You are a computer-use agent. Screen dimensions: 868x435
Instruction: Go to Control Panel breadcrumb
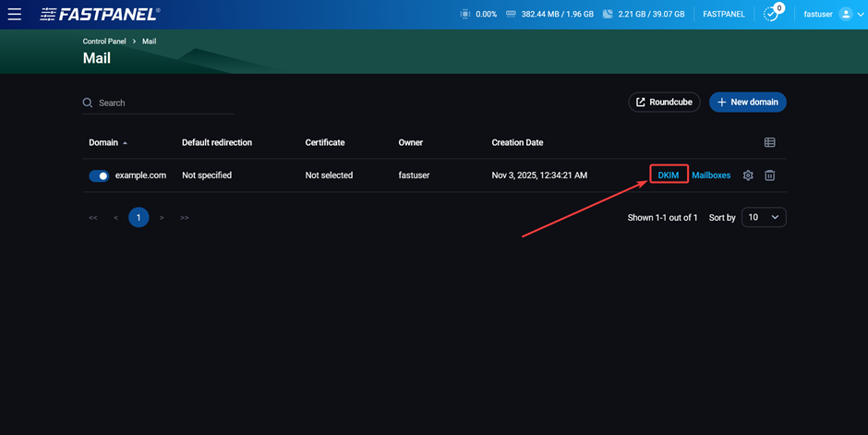(104, 42)
